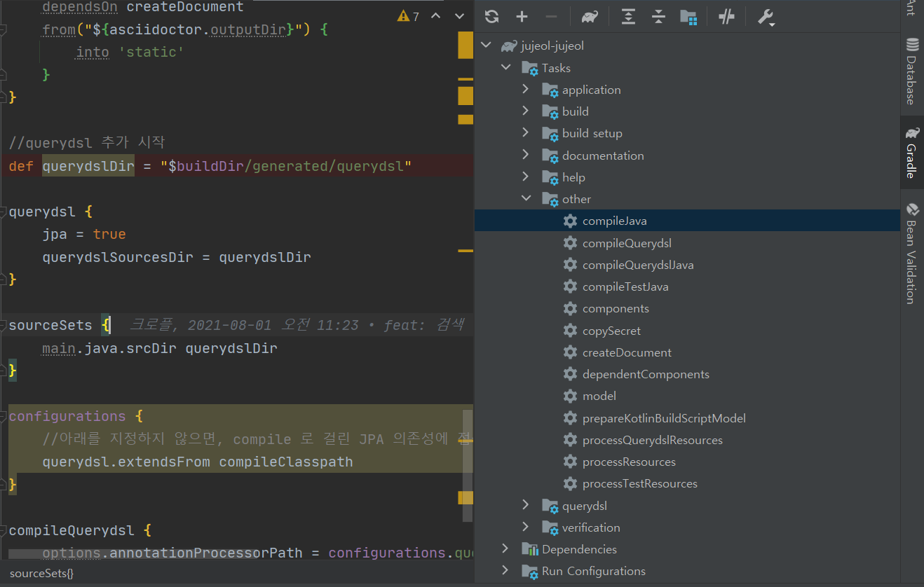Click the plus icon to link Gradle project
The image size is (924, 587).
click(522, 17)
